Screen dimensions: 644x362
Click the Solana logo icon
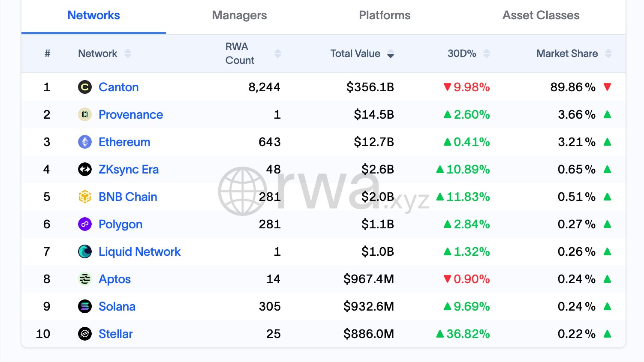coord(85,307)
